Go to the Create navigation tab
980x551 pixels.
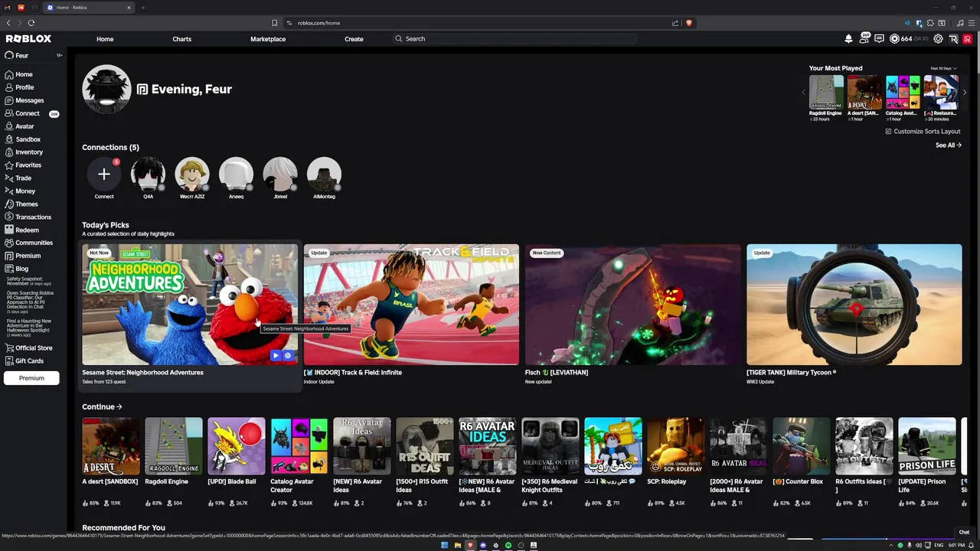(x=354, y=39)
